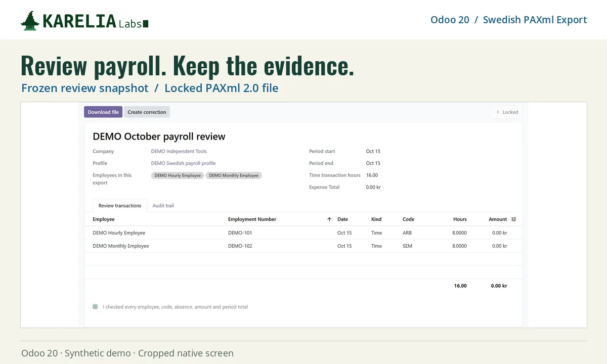607x364 pixels.
Task: Click the ARB code cell
Action: point(407,233)
